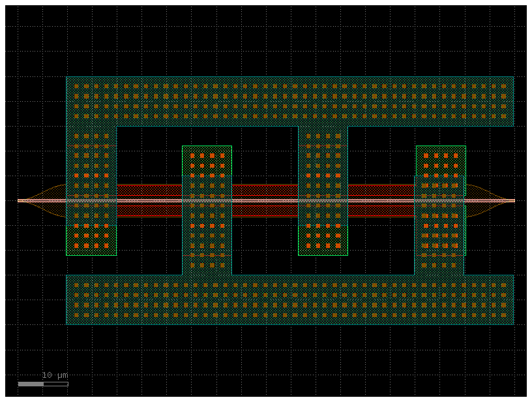Viewport: 532px width, 402px height.
Task: Click the orange via pad atop rightmost finger
Action: 441,161
